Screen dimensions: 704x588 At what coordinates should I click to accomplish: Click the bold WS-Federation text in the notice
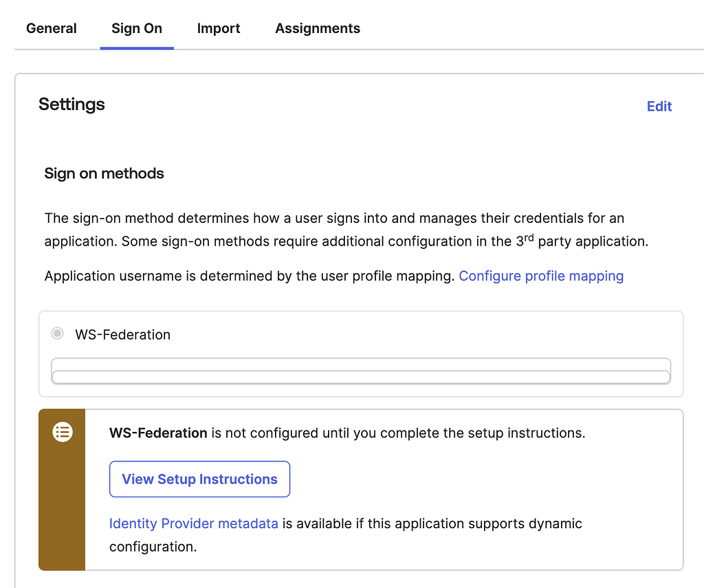click(x=158, y=433)
